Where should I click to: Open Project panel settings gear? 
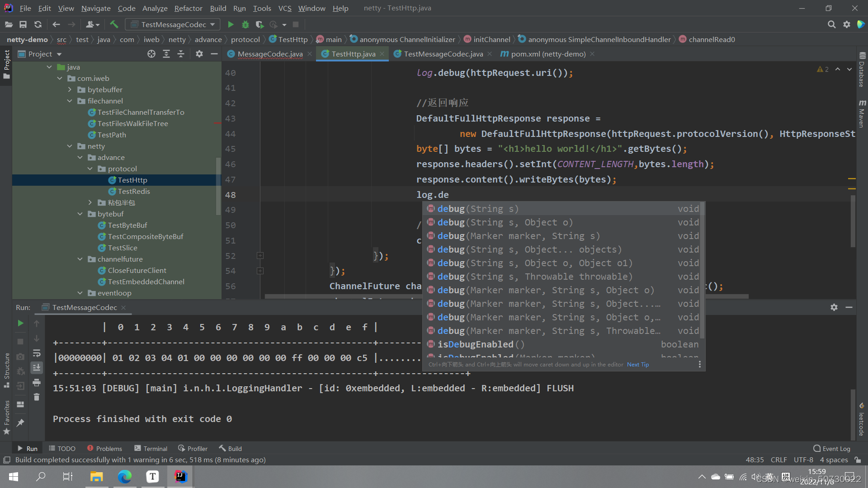pos(199,54)
